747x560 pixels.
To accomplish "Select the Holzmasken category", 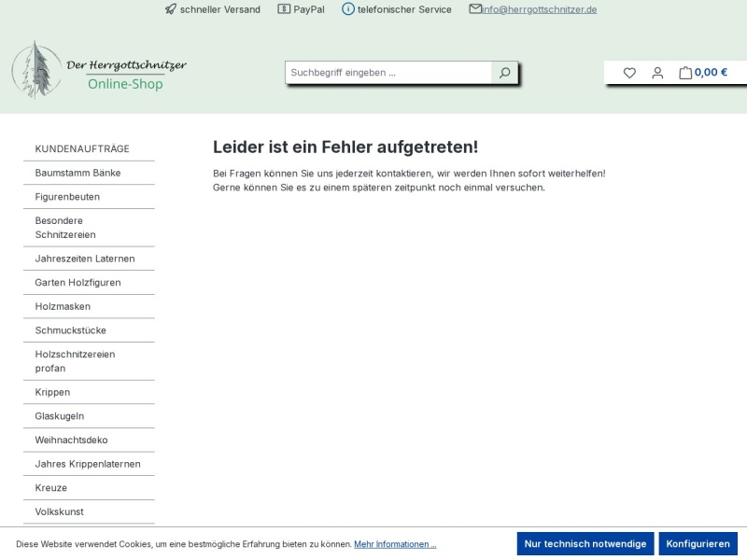I will (x=89, y=306).
